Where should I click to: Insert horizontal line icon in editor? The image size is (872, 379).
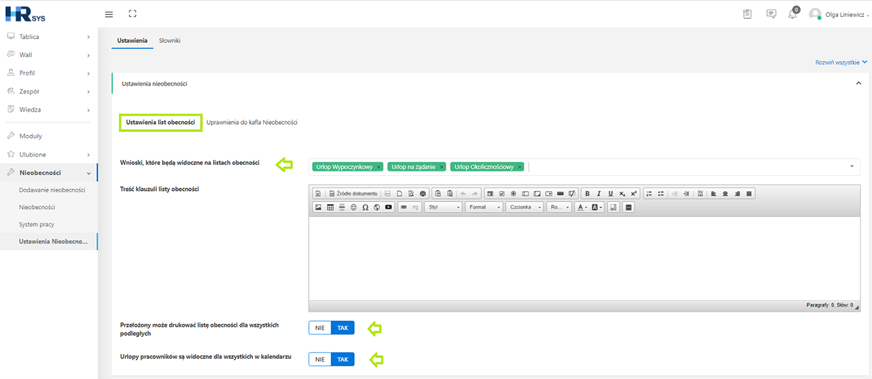tap(342, 207)
